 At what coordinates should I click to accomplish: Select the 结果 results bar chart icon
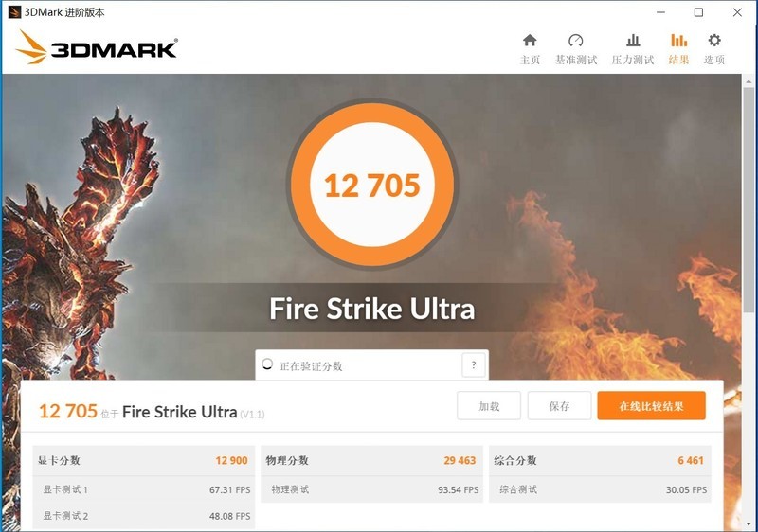[678, 41]
